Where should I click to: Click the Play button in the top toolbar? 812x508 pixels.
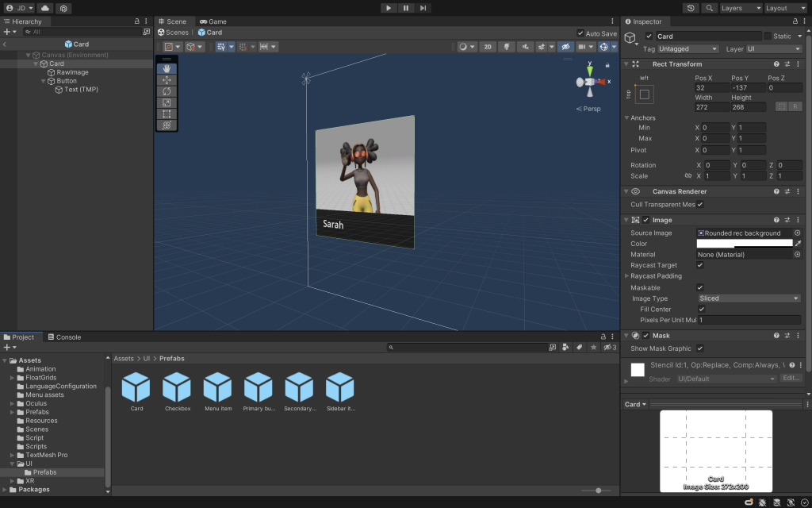[388, 8]
